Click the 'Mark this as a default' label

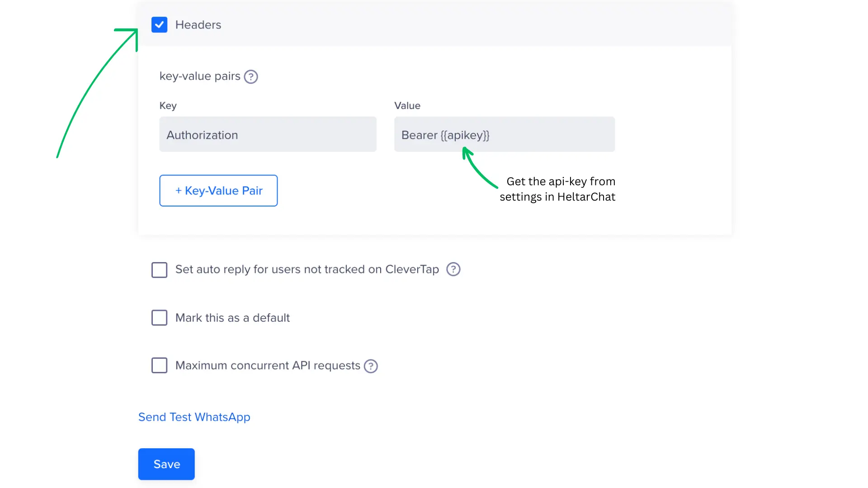pos(232,318)
